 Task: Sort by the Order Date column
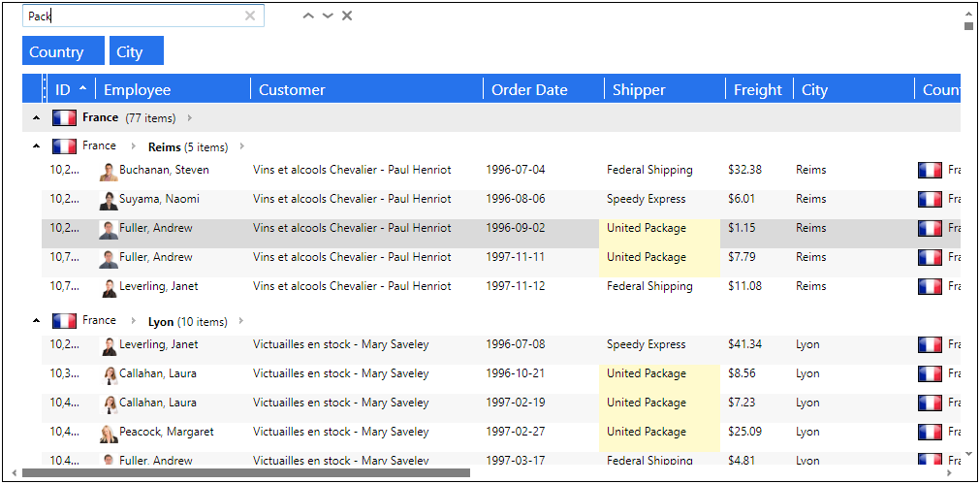point(529,89)
